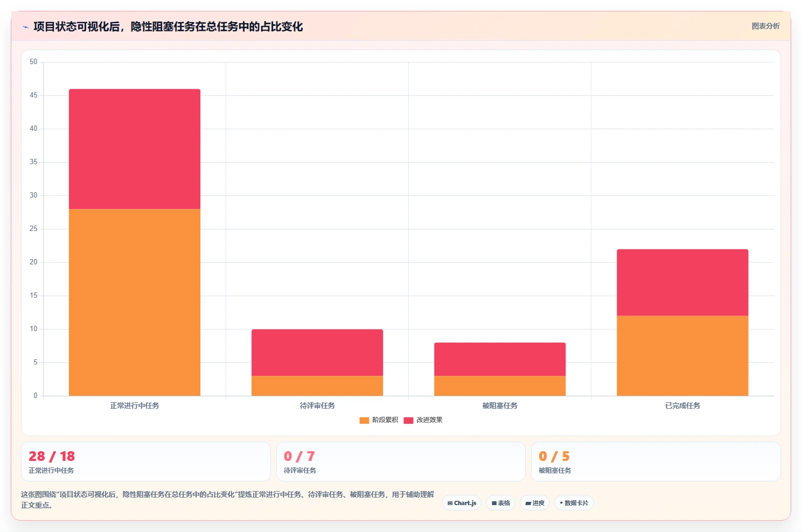802x532 pixels.
Task: Click the 25 tick on the y-axis
Action: tap(33, 229)
